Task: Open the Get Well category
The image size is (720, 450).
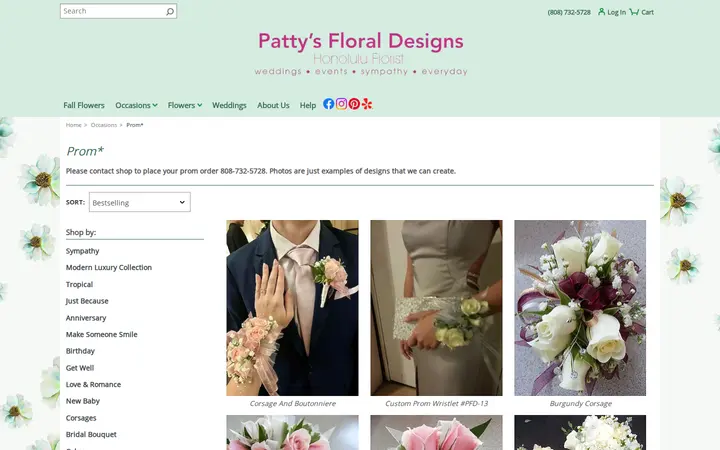Action: (x=80, y=368)
